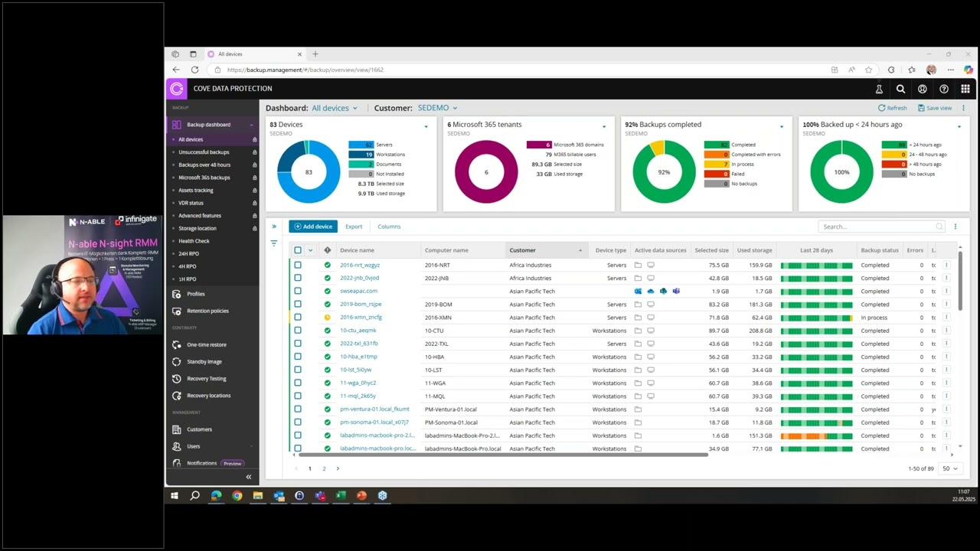
Task: Click the browser address bar URL
Action: click(305, 70)
